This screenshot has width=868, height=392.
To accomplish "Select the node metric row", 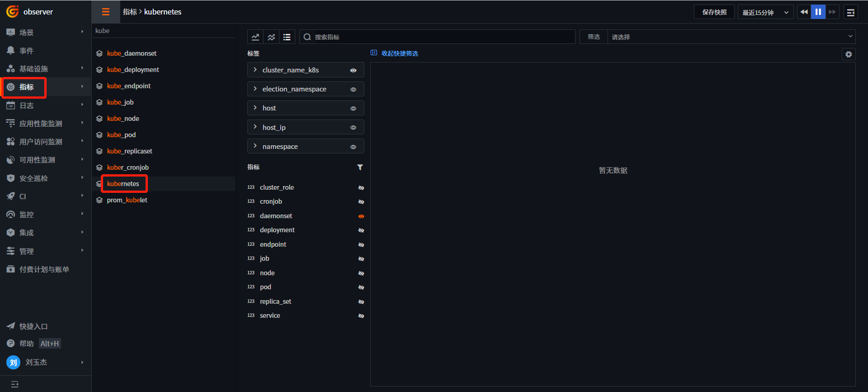I will click(306, 273).
